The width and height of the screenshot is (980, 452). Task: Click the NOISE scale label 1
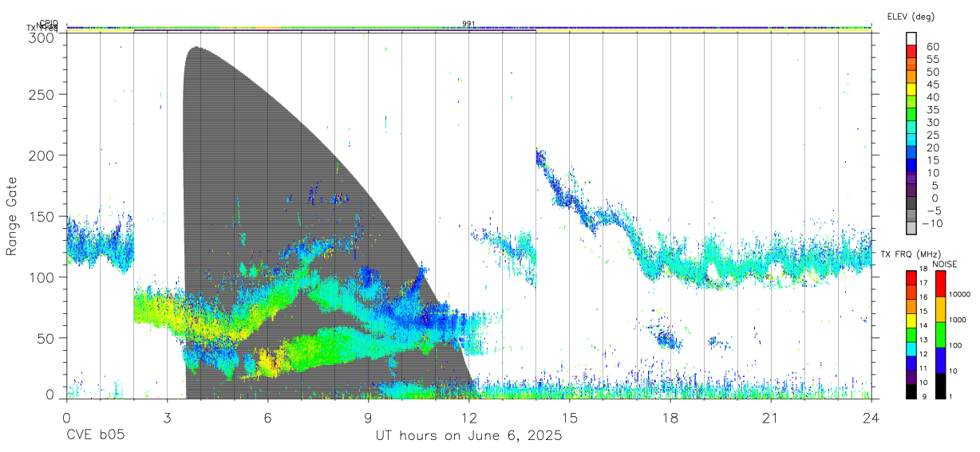pos(950,396)
